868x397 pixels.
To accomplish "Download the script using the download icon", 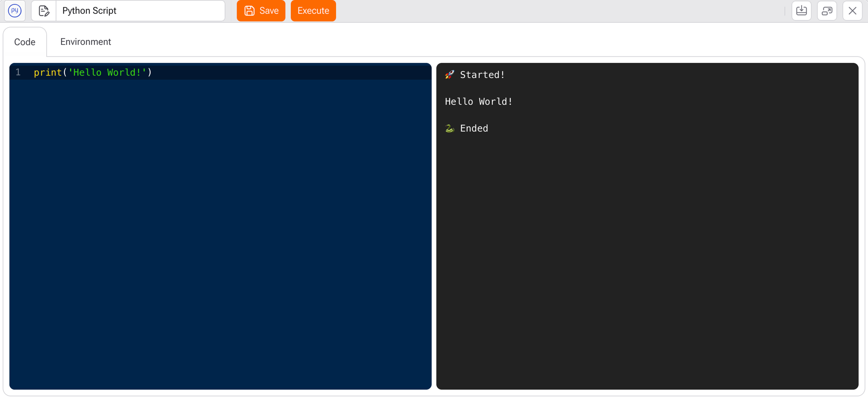I will [x=801, y=11].
